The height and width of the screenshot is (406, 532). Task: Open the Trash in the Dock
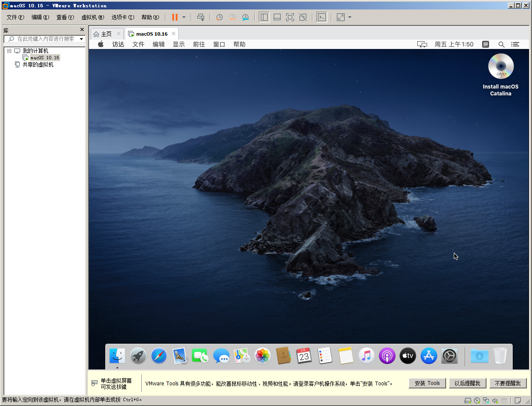[x=500, y=356]
